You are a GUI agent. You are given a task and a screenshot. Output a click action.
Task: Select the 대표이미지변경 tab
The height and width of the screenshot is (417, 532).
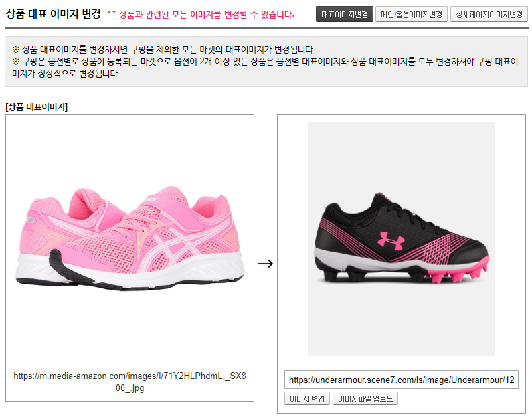(x=345, y=15)
